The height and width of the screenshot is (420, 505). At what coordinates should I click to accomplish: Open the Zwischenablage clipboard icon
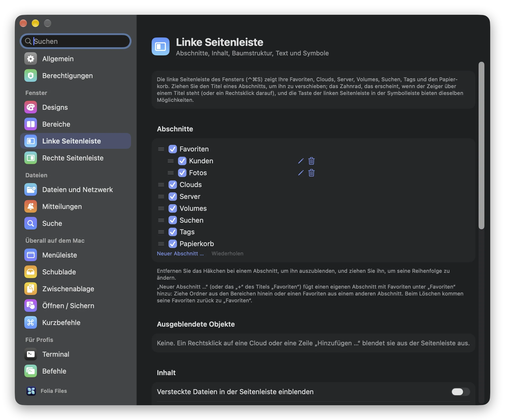point(31,289)
